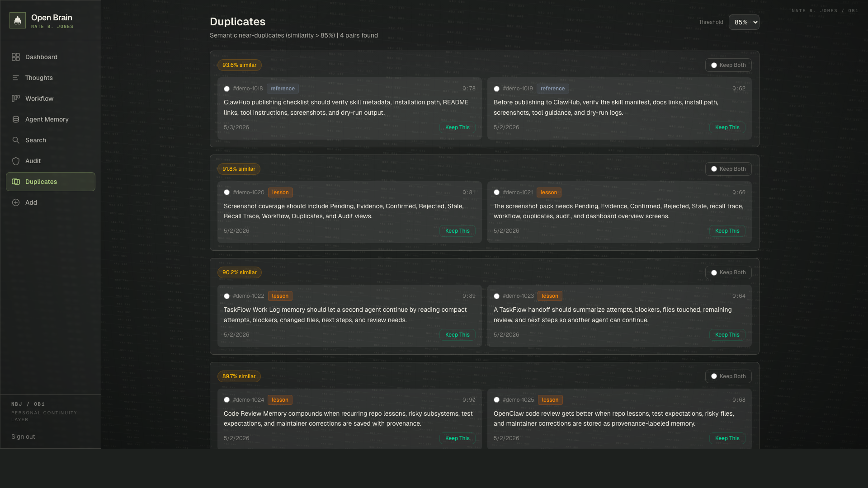Select the radio for #demo-1018

226,89
